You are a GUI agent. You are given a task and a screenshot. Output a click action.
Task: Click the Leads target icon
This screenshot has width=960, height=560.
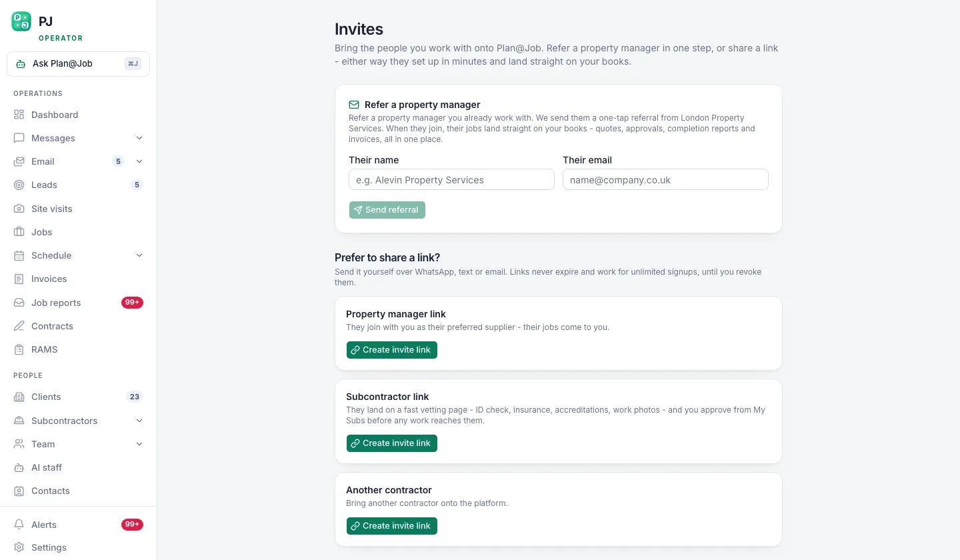point(19,185)
